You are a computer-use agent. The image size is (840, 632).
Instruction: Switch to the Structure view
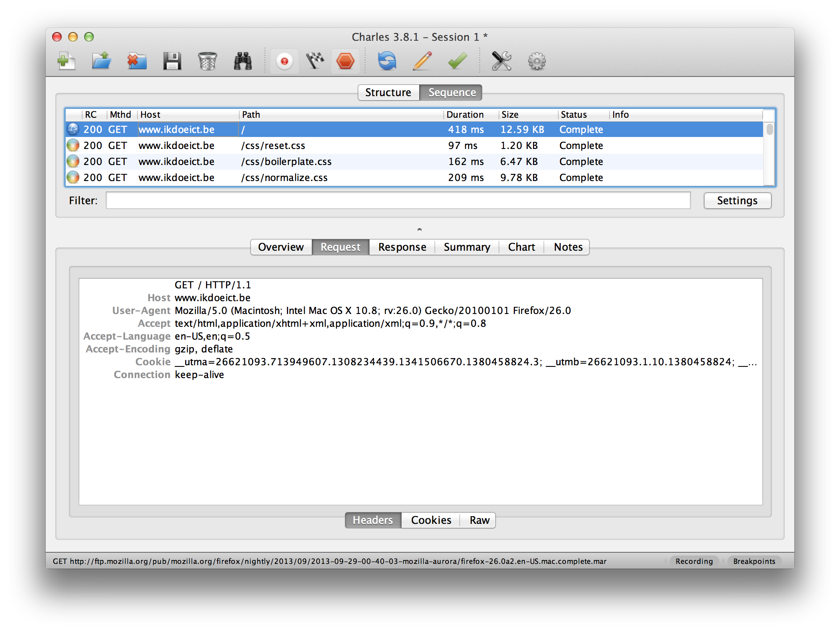(x=388, y=92)
